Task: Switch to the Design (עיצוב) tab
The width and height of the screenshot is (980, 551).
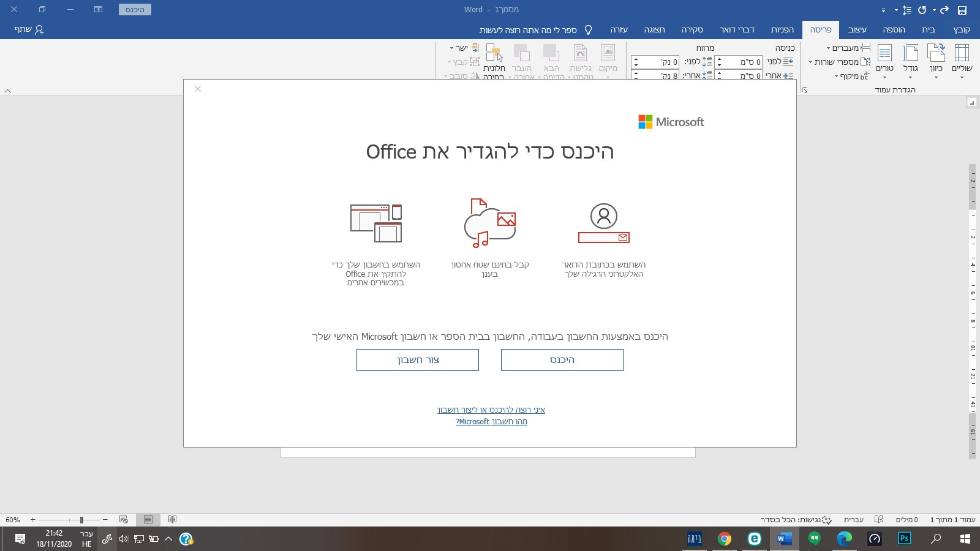Action: tap(857, 29)
